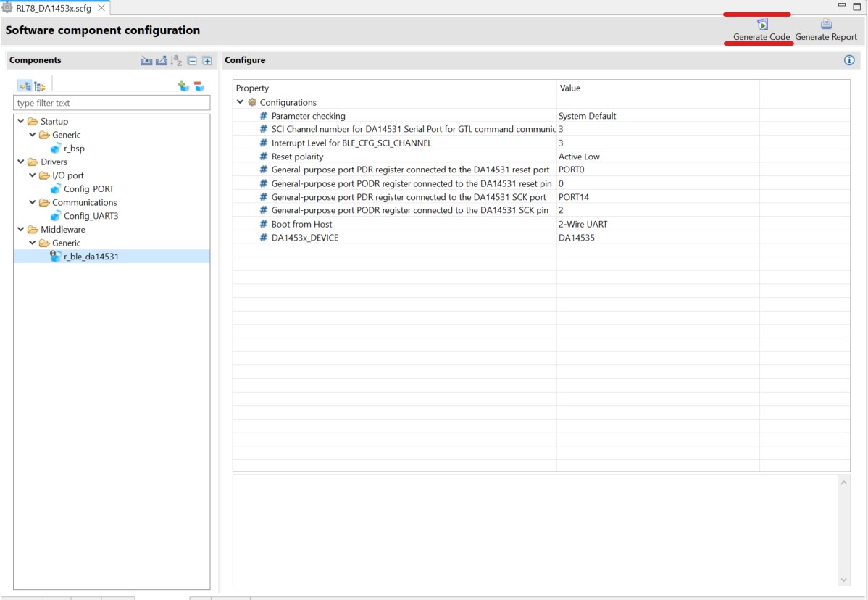This screenshot has height=600, width=868.
Task: Collapse all components with the minus icon
Action: click(x=192, y=61)
